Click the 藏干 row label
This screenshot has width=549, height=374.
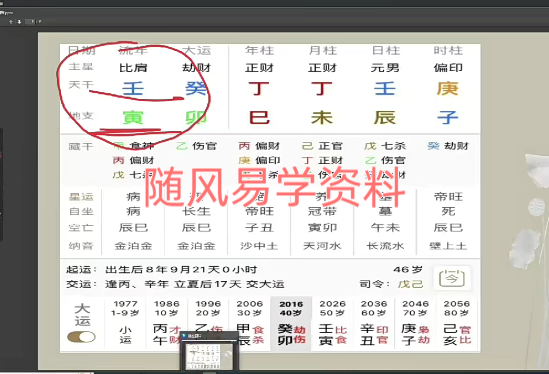pyautogui.click(x=81, y=146)
